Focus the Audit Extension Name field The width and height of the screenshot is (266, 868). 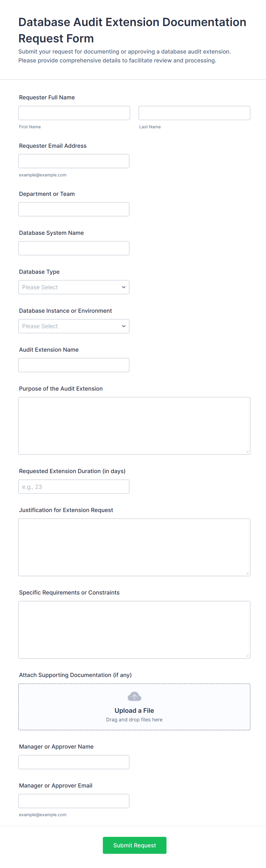pos(74,365)
